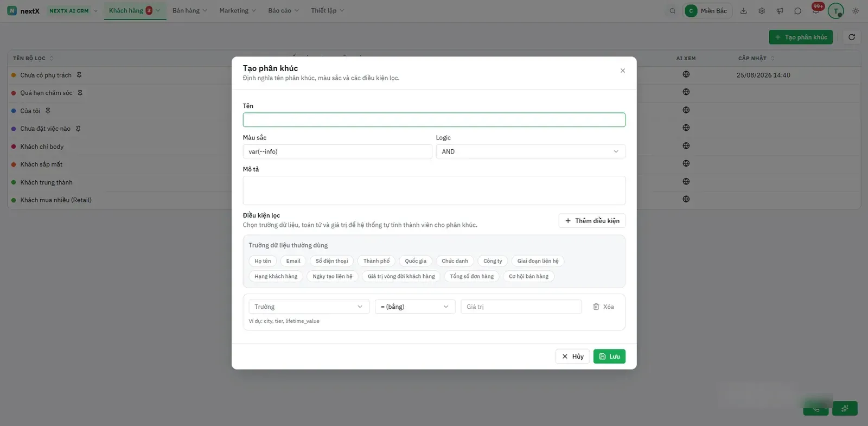Open the Khách hàng menu
The image size is (868, 426).
click(135, 10)
